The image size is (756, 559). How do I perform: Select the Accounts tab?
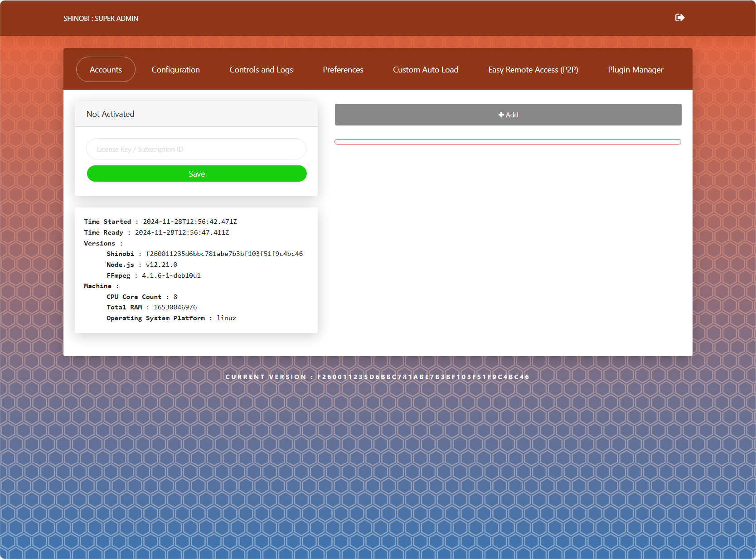pos(106,70)
